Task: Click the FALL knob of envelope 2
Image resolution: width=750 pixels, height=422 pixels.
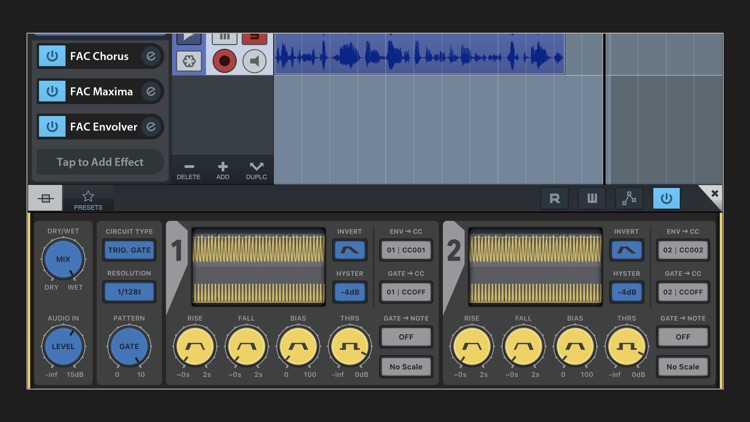Action: coord(523,346)
